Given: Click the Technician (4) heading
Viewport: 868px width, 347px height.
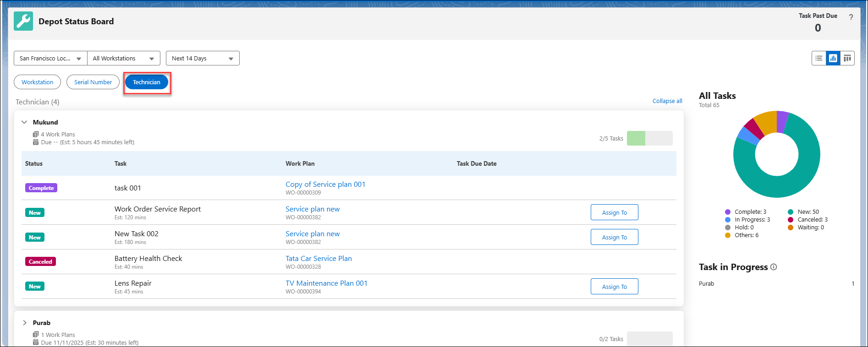Looking at the screenshot, I should [38, 102].
